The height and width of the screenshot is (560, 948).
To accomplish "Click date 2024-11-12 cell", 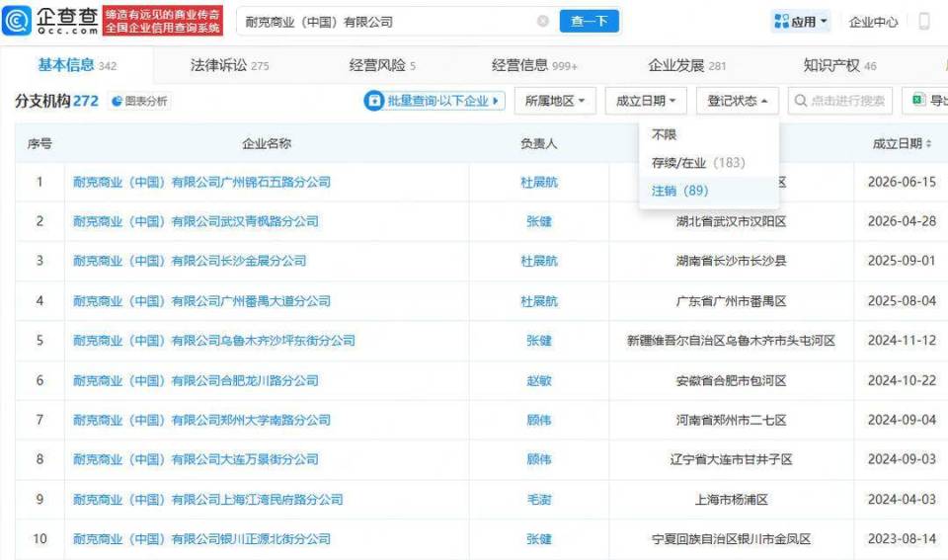I will point(902,341).
